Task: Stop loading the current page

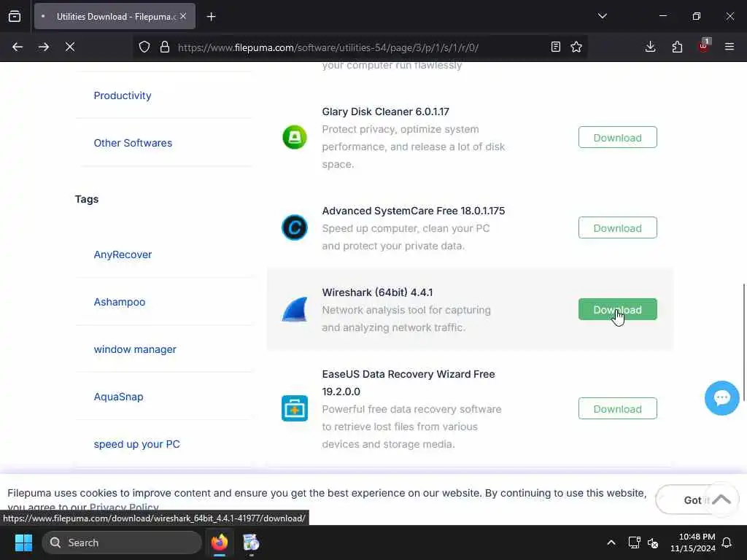Action: (70, 47)
